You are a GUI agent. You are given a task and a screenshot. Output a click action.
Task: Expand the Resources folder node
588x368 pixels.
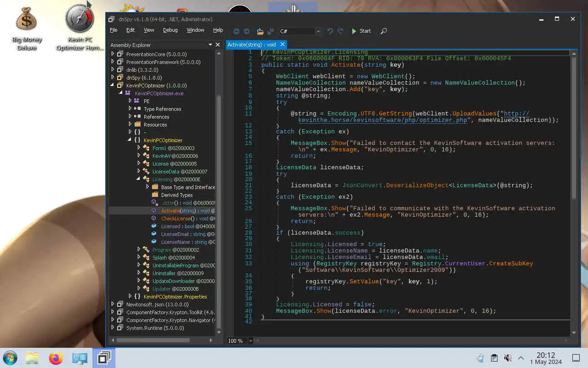pos(130,125)
